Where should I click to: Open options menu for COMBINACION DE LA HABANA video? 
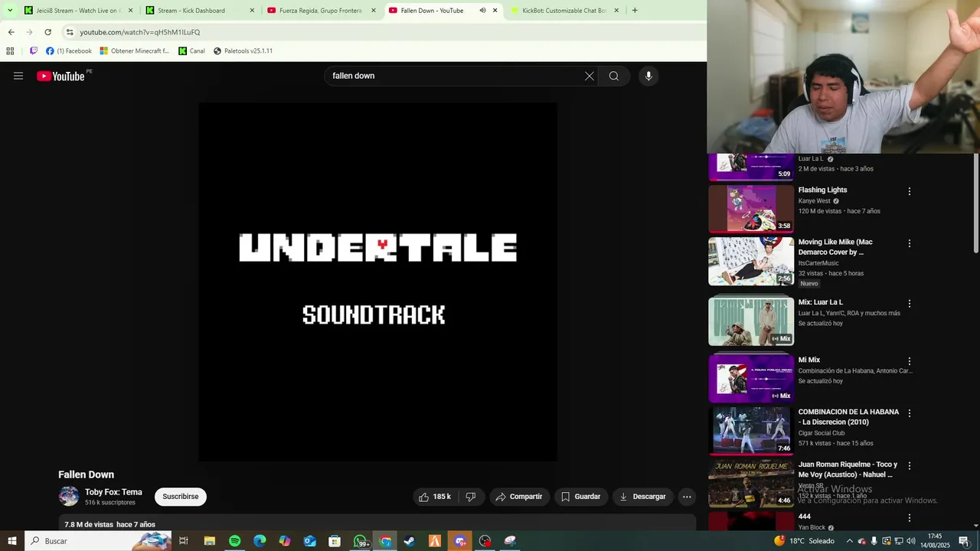coord(910,413)
